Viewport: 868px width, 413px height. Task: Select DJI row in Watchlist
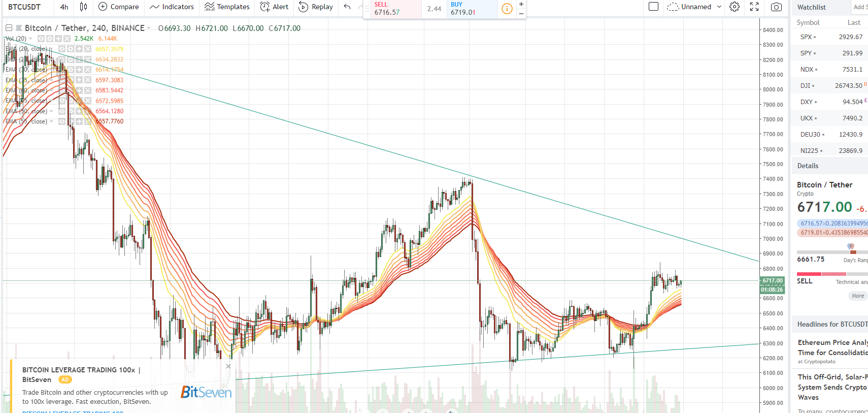coord(829,86)
